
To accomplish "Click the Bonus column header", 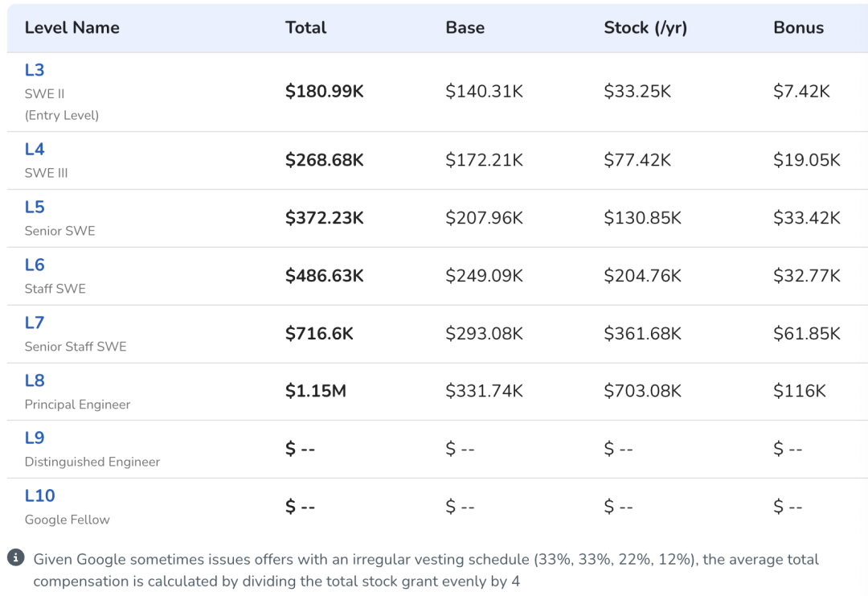I will pos(798,27).
